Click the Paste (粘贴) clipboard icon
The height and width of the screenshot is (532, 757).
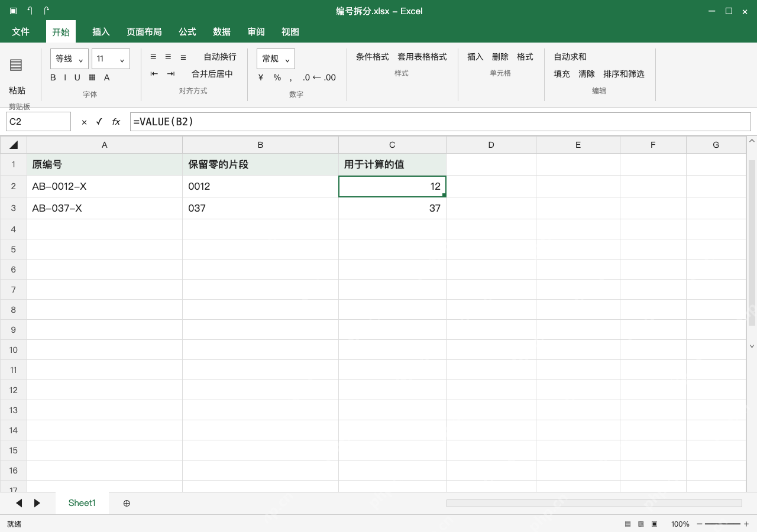[x=17, y=65]
